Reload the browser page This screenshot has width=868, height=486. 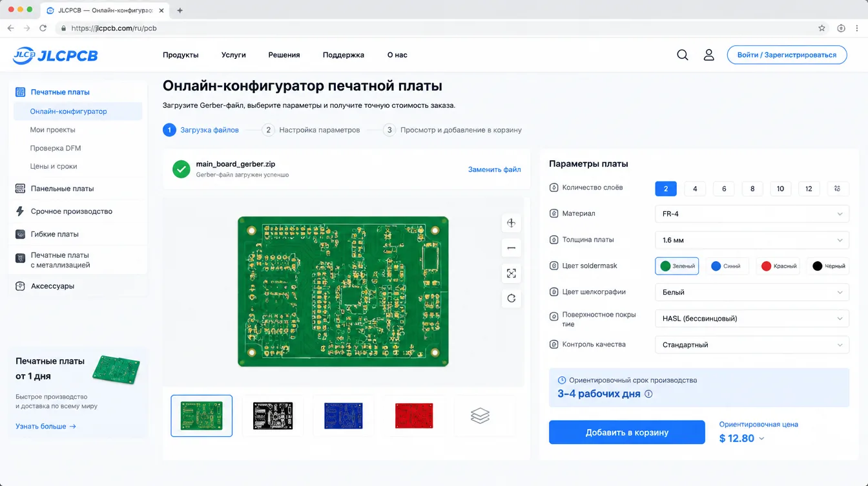(x=43, y=28)
